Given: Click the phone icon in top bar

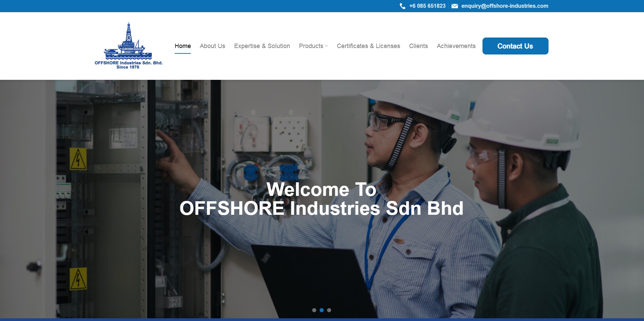Looking at the screenshot, I should click(402, 6).
